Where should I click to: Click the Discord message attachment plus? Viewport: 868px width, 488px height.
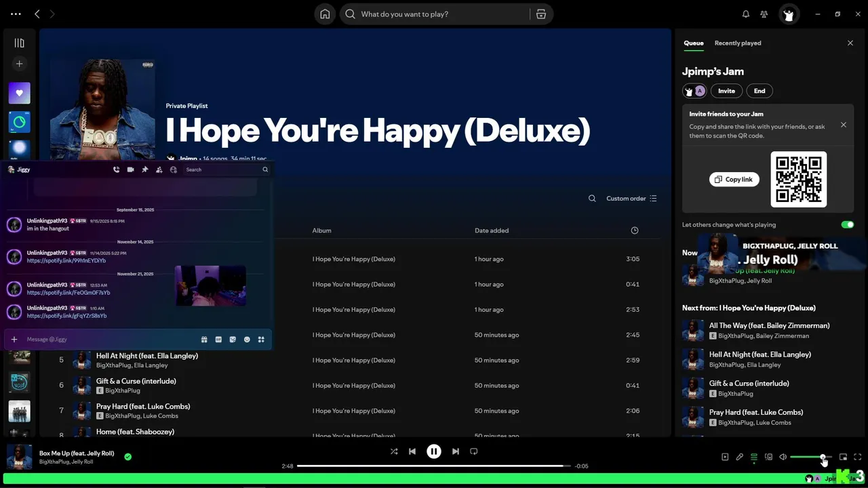[14, 339]
